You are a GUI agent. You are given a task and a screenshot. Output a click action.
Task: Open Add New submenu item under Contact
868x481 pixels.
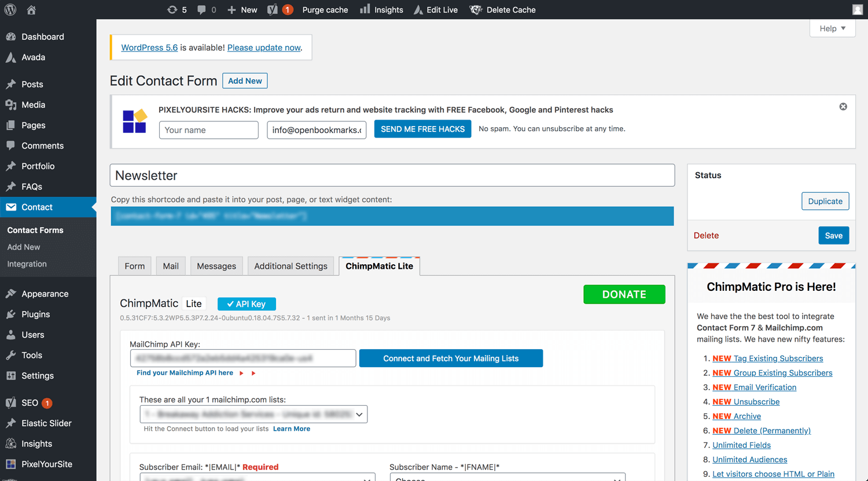coord(24,247)
